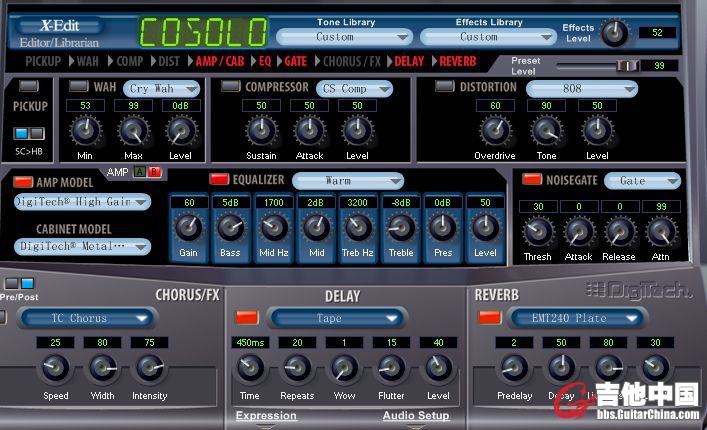
Task: Select REVERB in the signal chain
Action: coord(457,61)
